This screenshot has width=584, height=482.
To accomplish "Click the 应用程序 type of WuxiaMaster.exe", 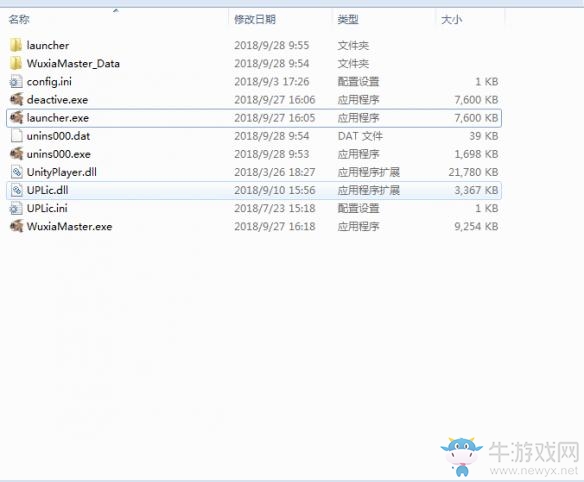I will tap(358, 226).
